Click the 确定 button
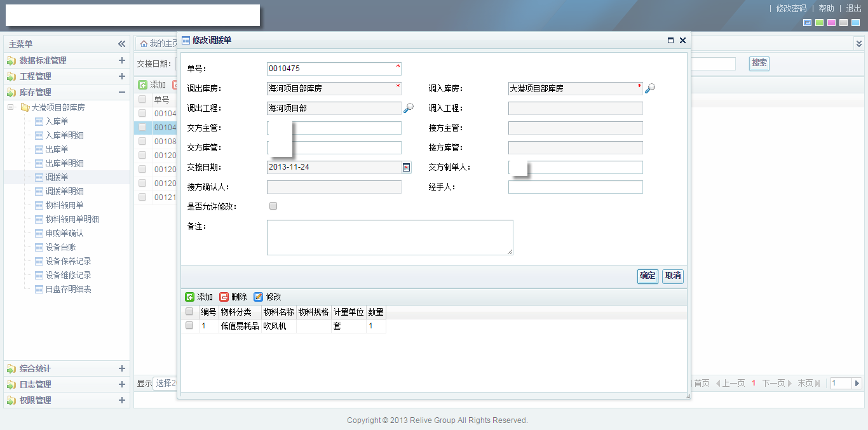 pyautogui.click(x=648, y=276)
